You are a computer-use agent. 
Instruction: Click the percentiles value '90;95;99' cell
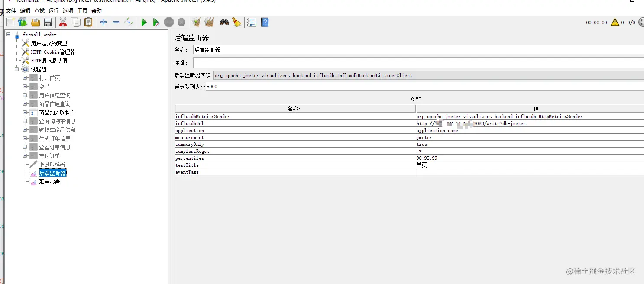[530, 158]
